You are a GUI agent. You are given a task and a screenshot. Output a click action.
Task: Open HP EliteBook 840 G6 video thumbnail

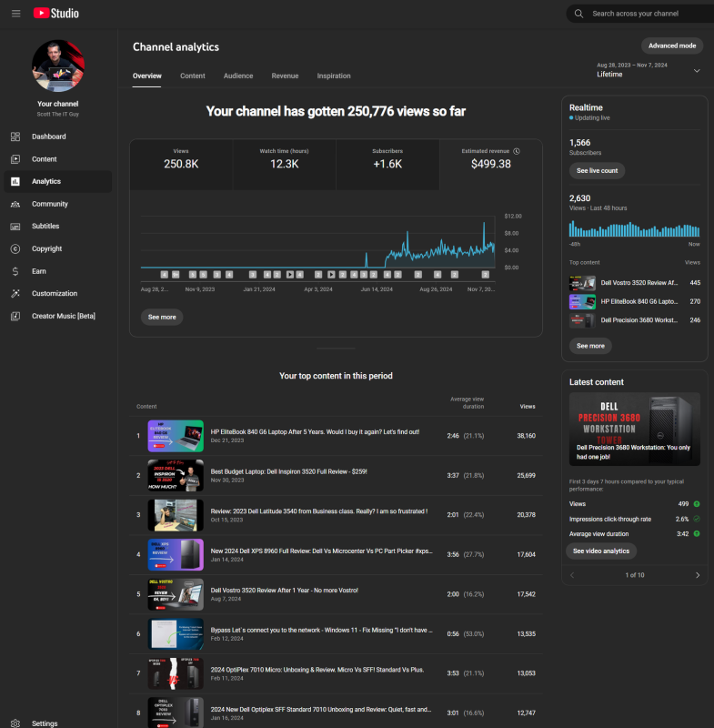tap(176, 436)
